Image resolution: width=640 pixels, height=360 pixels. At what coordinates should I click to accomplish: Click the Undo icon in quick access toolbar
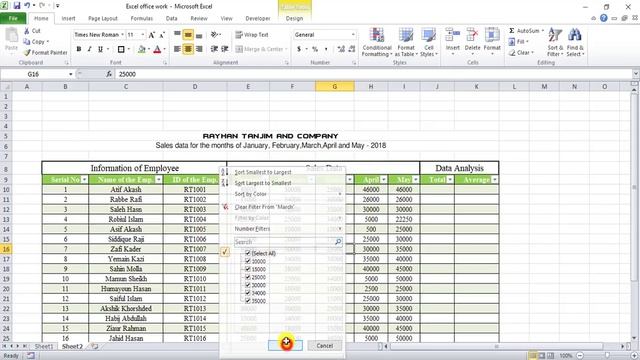27,6
